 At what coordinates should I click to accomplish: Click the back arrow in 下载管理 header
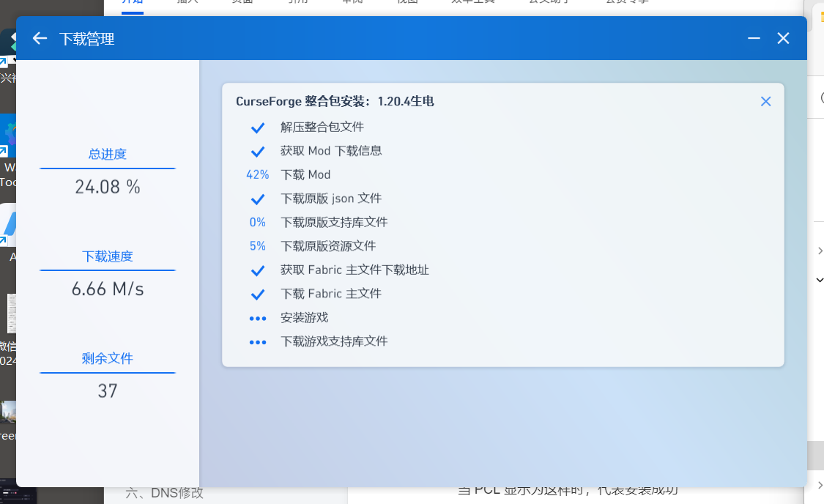[x=40, y=38]
